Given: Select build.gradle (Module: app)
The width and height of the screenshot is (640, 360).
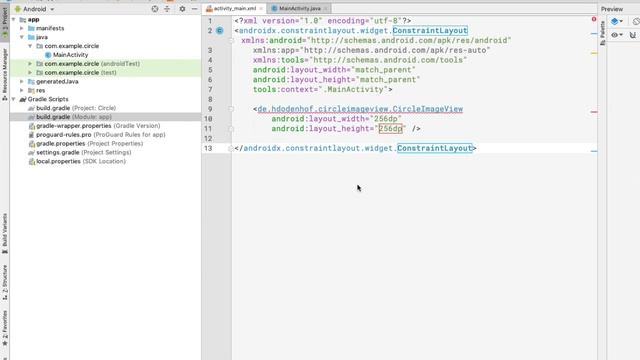Looking at the screenshot, I should pyautogui.click(x=74, y=117).
